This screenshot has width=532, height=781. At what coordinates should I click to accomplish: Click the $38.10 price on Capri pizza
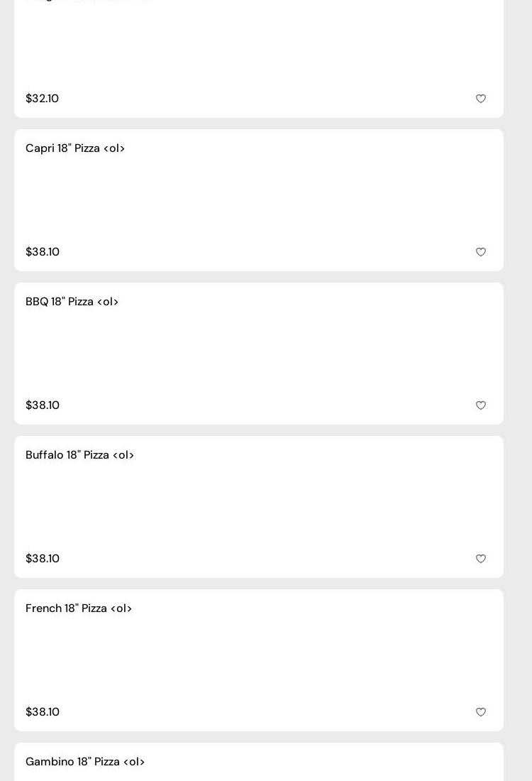pos(43,252)
